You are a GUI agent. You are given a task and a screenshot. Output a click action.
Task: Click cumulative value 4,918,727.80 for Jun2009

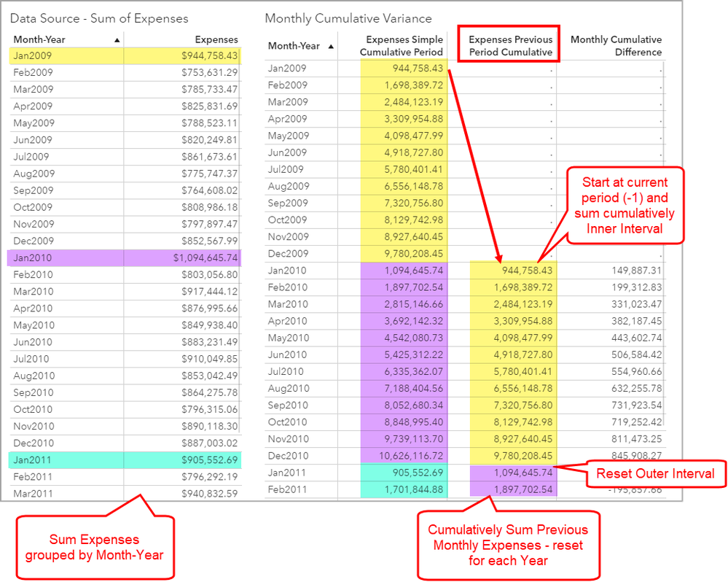pyautogui.click(x=413, y=152)
